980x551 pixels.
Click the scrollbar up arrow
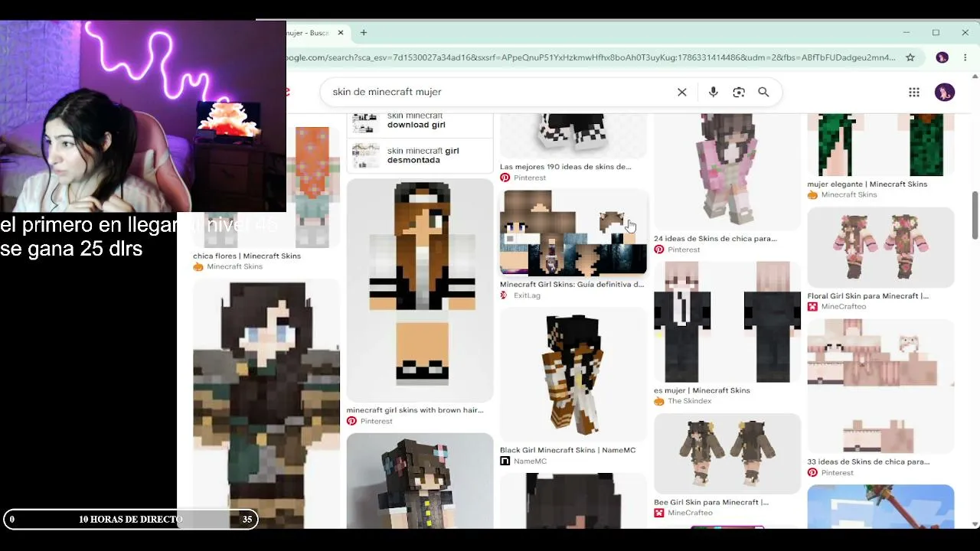point(975,76)
